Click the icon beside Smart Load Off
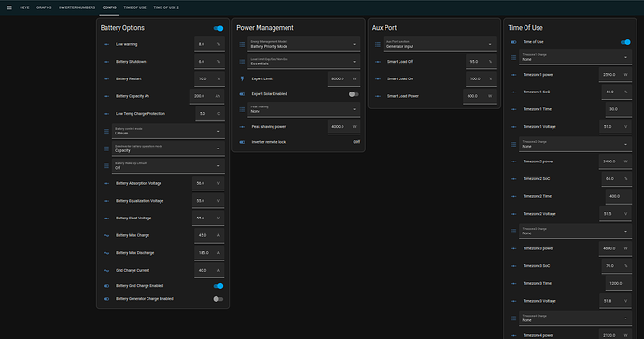This screenshot has height=339, width=644. (x=378, y=62)
